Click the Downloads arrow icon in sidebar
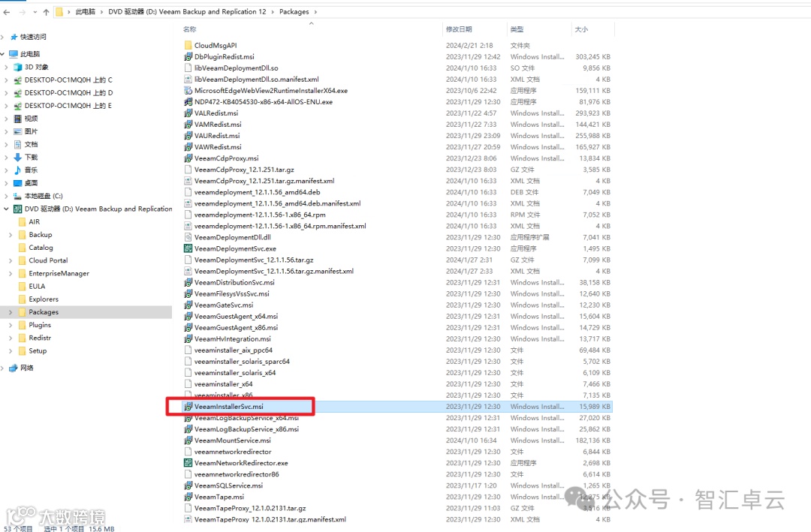 coord(17,157)
